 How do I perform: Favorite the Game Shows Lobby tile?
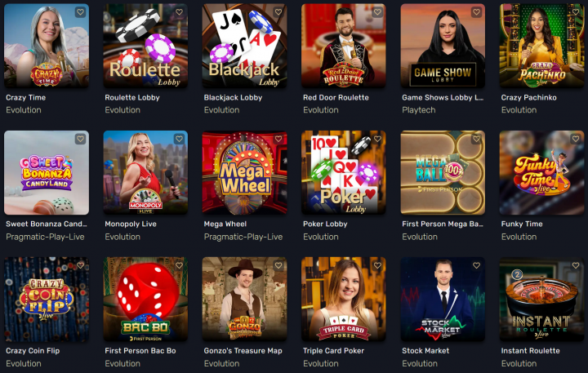(476, 12)
